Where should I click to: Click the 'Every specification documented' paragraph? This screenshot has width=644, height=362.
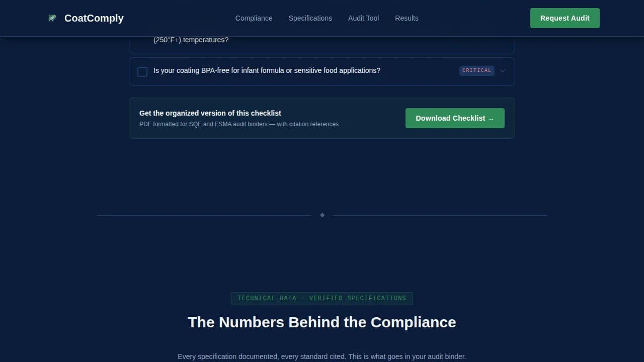[x=321, y=356]
